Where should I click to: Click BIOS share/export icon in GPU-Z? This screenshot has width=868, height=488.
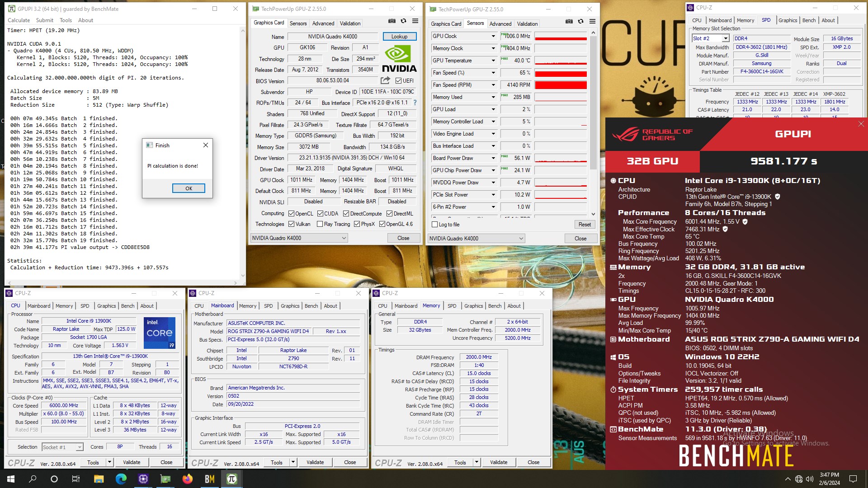tap(385, 80)
